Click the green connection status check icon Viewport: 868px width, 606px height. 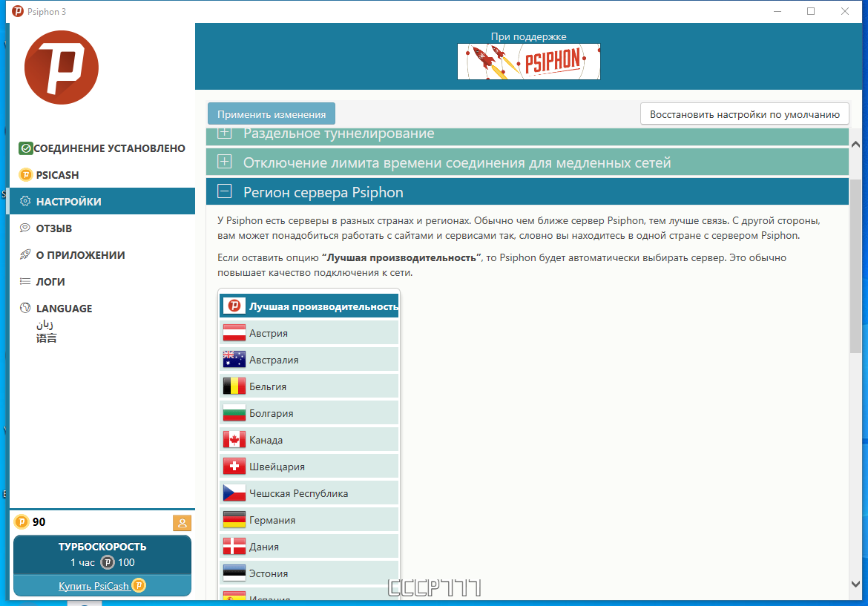(x=25, y=148)
